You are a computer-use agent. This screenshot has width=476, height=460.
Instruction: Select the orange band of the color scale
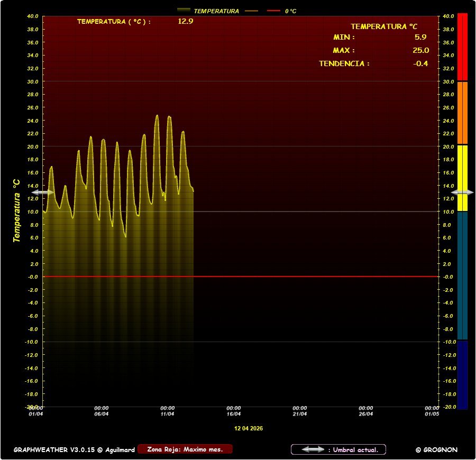click(462, 112)
